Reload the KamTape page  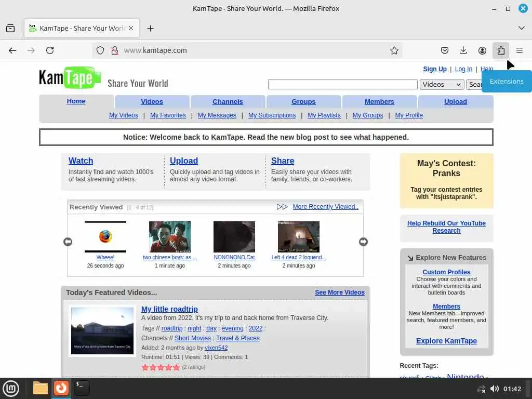50,50
